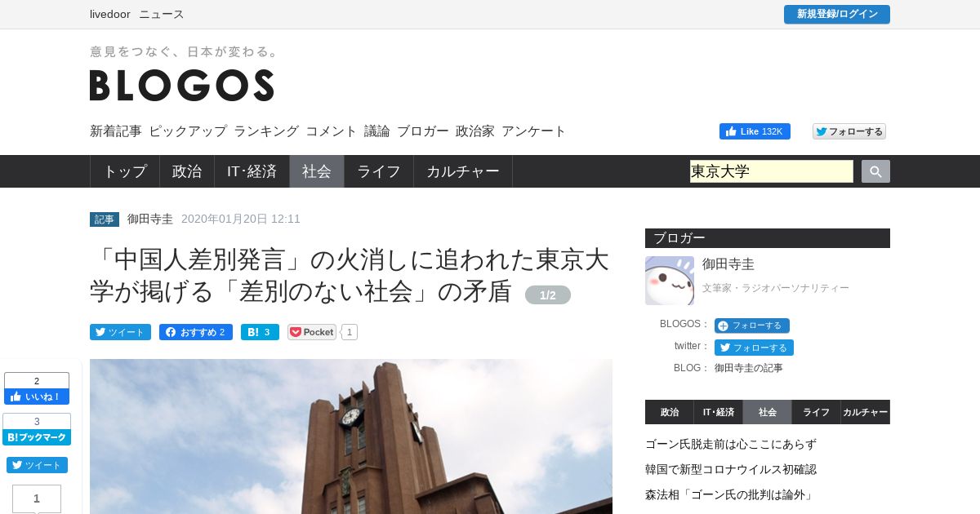Open the カルチャー navigation tab
The image size is (980, 514).
463,171
